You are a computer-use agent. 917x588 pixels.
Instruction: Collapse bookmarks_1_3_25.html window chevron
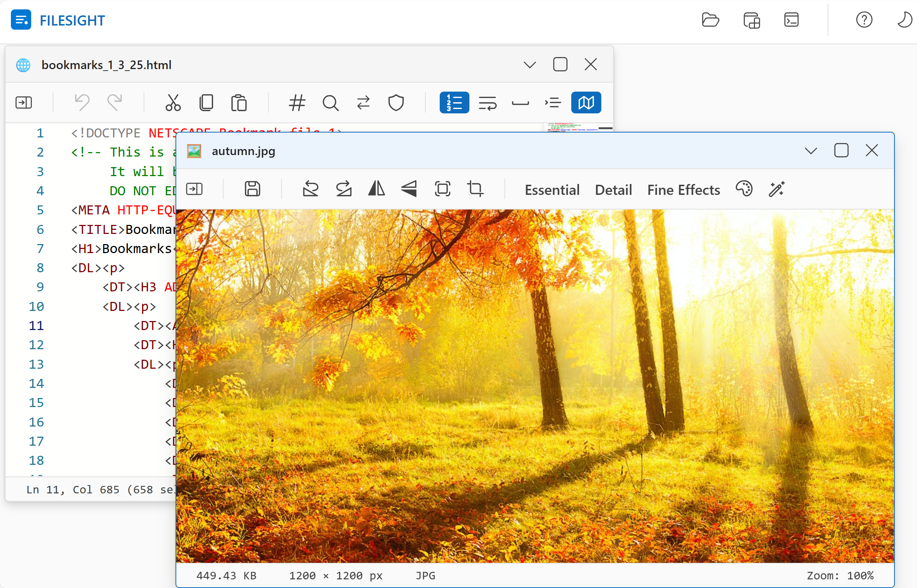[x=530, y=65]
